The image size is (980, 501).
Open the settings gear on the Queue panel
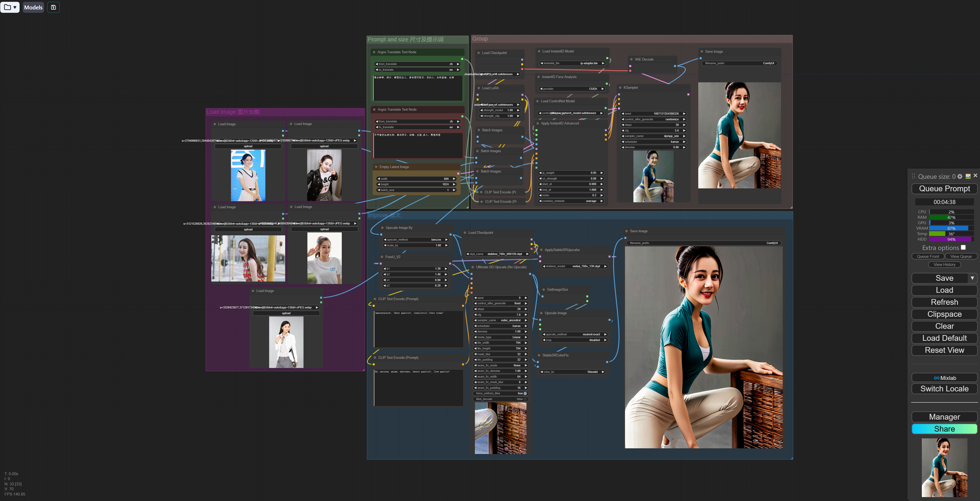(960, 176)
